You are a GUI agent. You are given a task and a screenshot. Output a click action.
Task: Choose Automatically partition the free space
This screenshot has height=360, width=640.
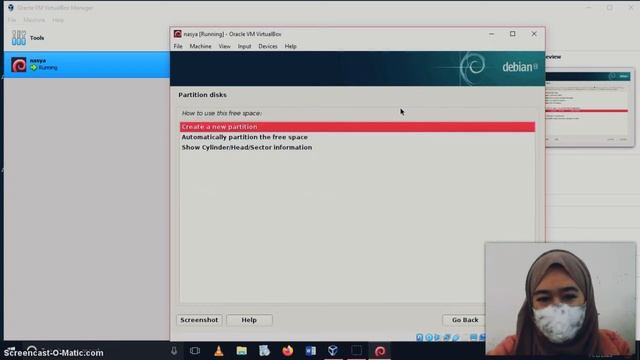point(244,137)
